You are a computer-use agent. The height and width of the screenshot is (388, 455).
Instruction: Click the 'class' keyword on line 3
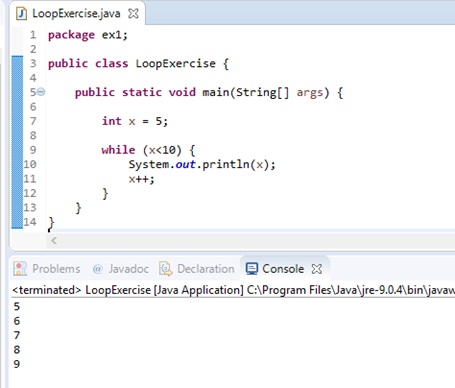point(111,63)
